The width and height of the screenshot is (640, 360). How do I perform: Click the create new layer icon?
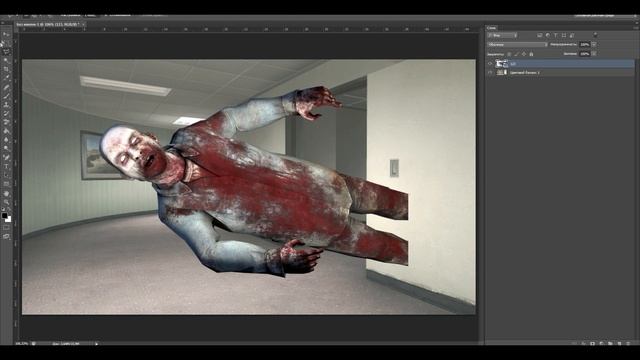tap(619, 344)
